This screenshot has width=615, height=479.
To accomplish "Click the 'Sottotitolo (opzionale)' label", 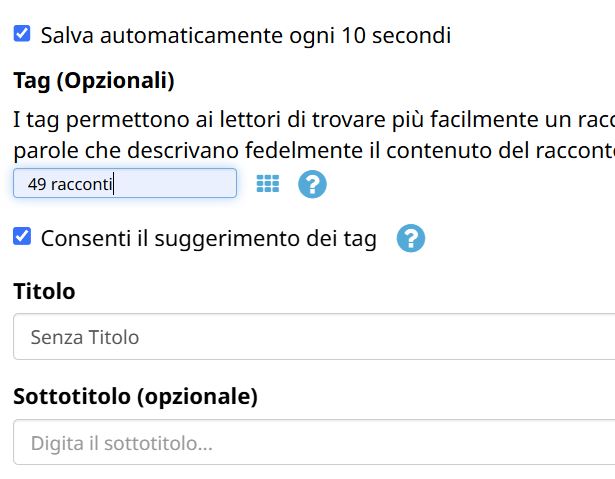I will (136, 397).
